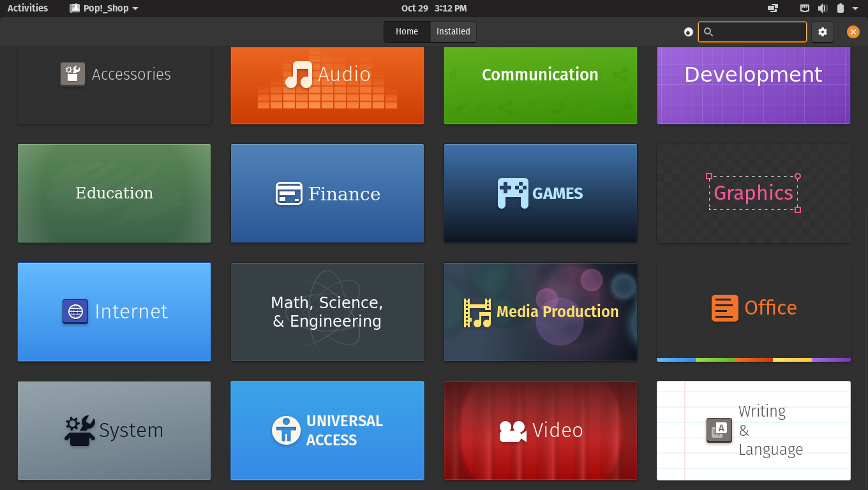This screenshot has width=868, height=490.
Task: Click the display icon in the top bar
Action: tap(773, 8)
